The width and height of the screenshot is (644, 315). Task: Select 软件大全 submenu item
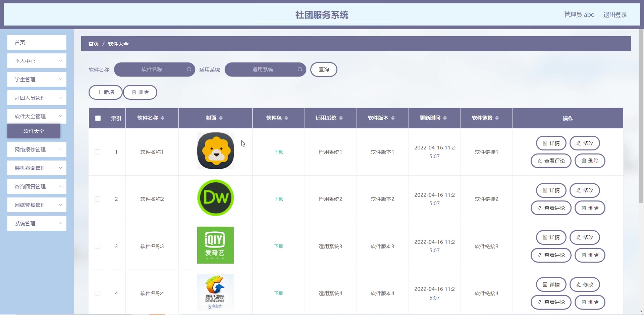(34, 131)
